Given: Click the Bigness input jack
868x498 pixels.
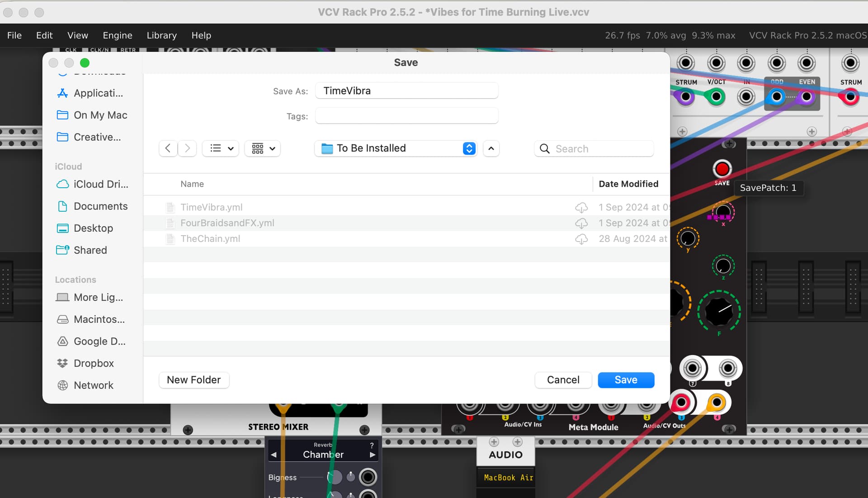Looking at the screenshot, I should point(368,477).
